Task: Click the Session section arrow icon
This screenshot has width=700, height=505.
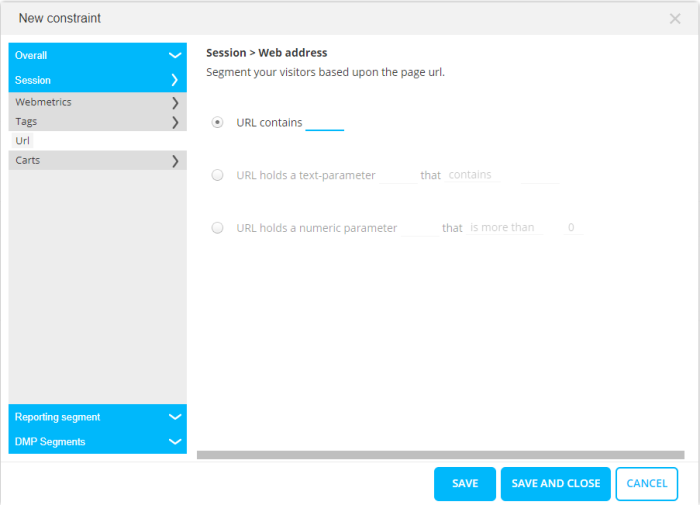Action: [175, 80]
